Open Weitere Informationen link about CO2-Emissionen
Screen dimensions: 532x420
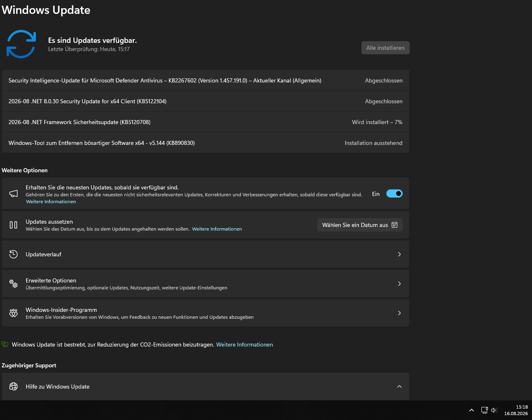click(244, 344)
